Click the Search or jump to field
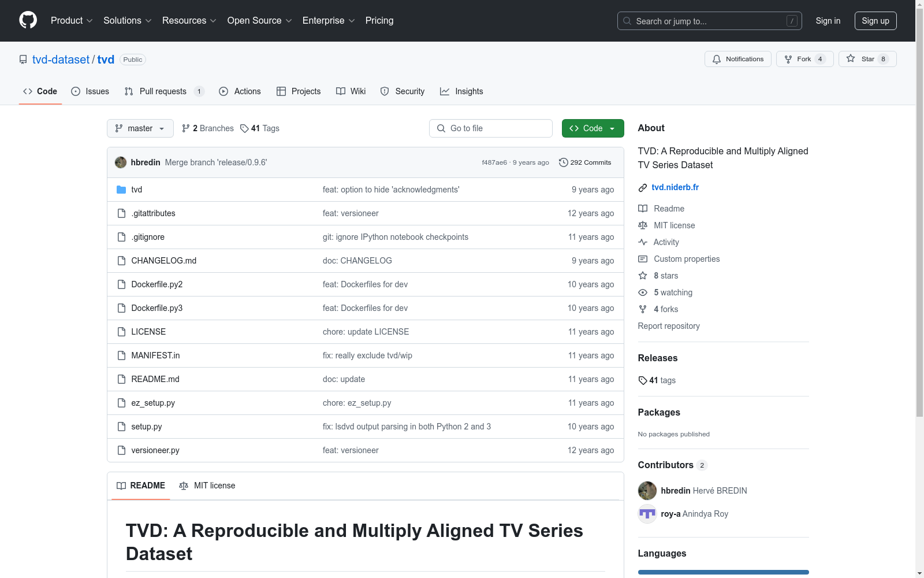The width and height of the screenshot is (924, 578). [x=710, y=21]
